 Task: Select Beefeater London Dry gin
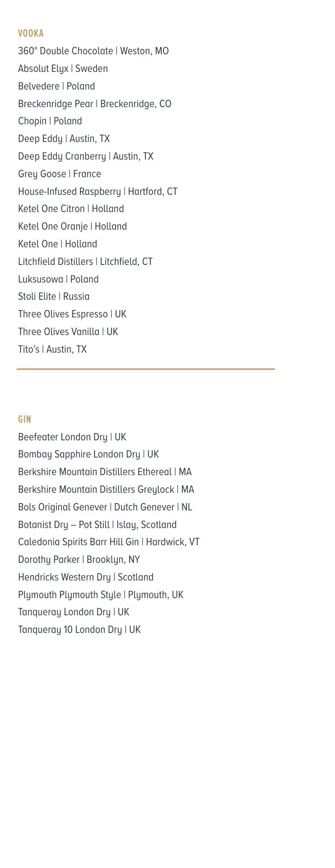point(72,437)
